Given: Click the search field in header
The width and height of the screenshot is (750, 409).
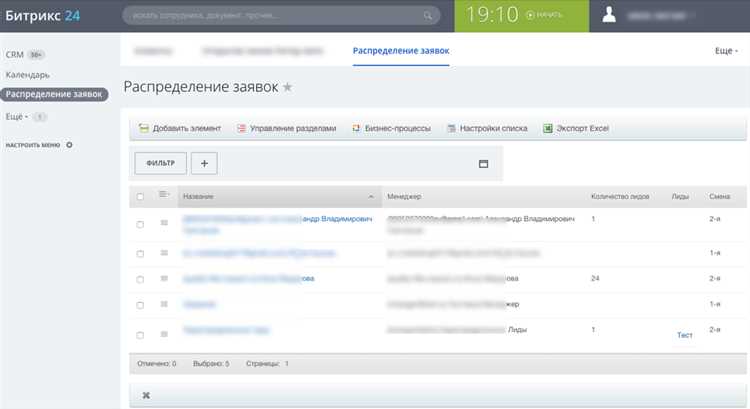Looking at the screenshot, I should pyautogui.click(x=281, y=15).
